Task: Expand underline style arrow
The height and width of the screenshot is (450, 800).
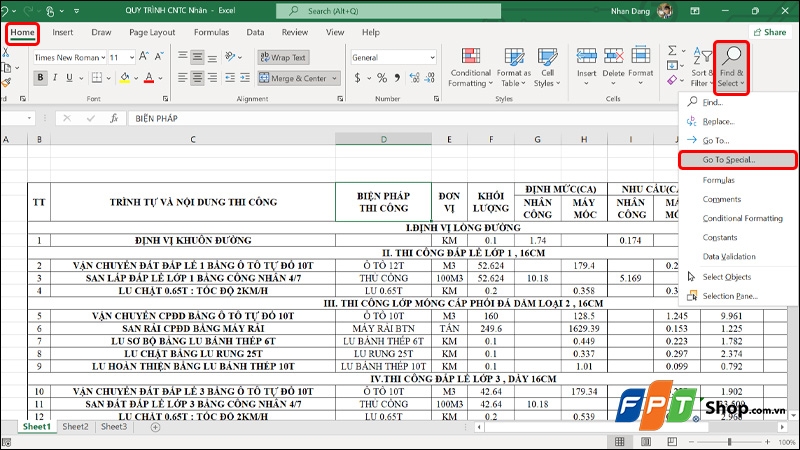Action: tap(81, 78)
